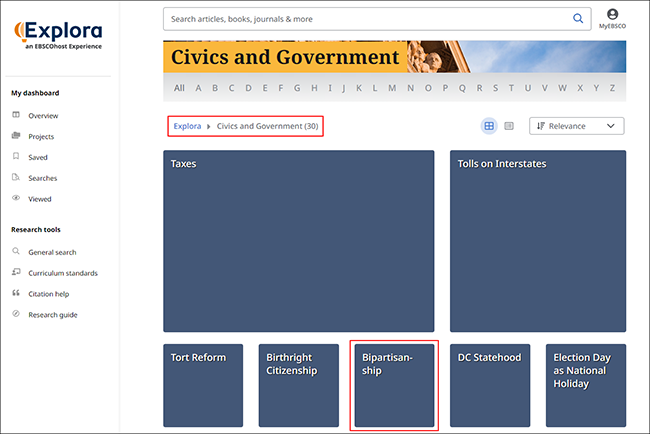
Task: Filter topics by letter T
Action: coord(511,88)
